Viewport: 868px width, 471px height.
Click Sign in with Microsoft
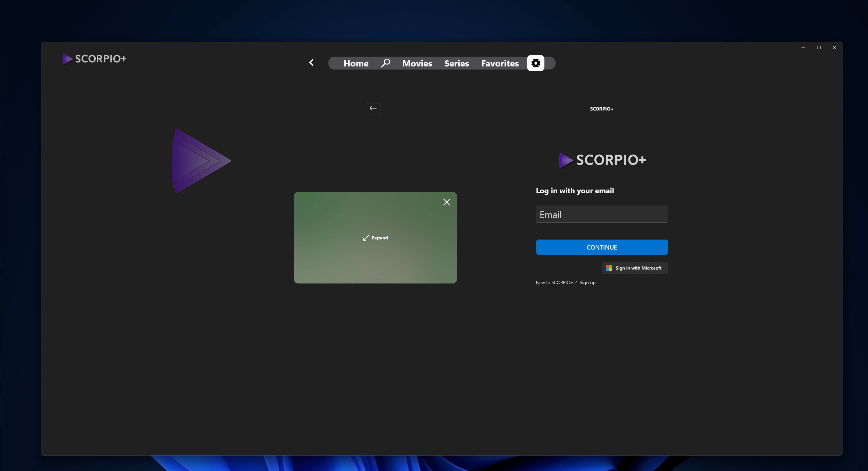(634, 268)
